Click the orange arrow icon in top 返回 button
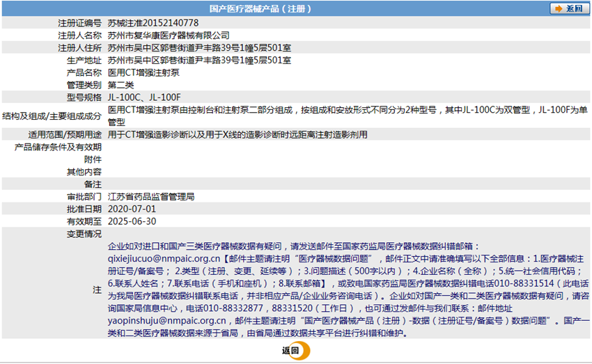The width and height of the screenshot is (592, 364). 559,8
